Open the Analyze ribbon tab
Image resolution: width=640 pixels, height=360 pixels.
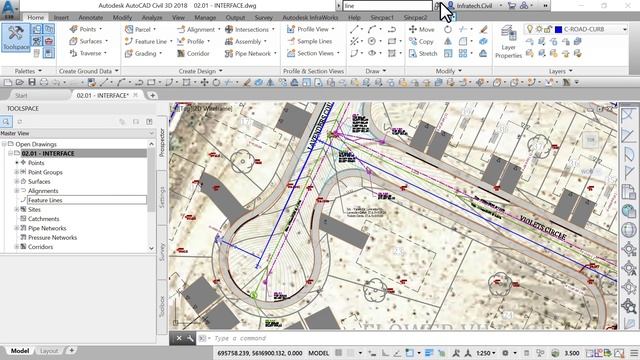pos(152,18)
